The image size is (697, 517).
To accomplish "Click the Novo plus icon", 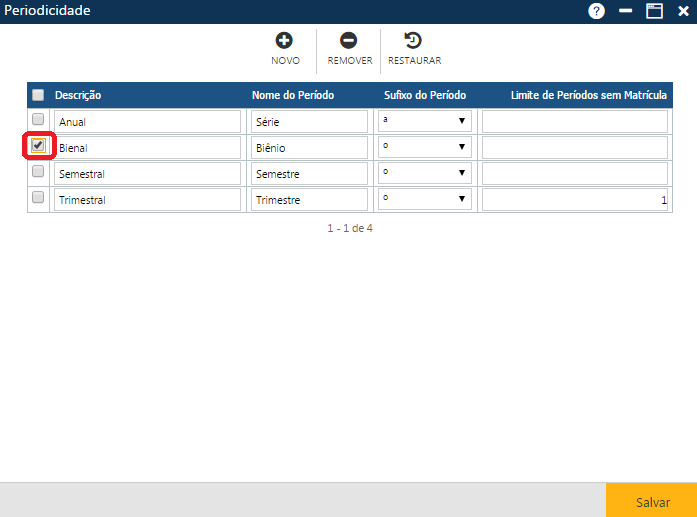I will [284, 41].
